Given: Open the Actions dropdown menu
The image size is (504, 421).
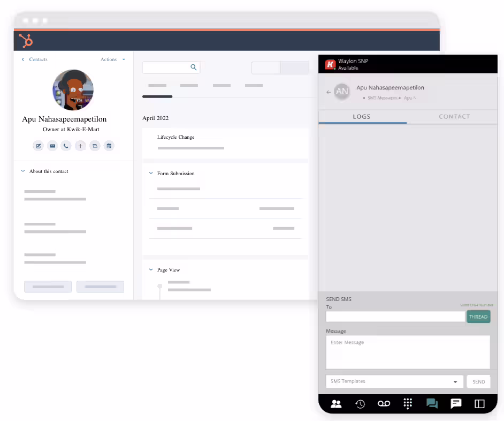Looking at the screenshot, I should [x=112, y=59].
